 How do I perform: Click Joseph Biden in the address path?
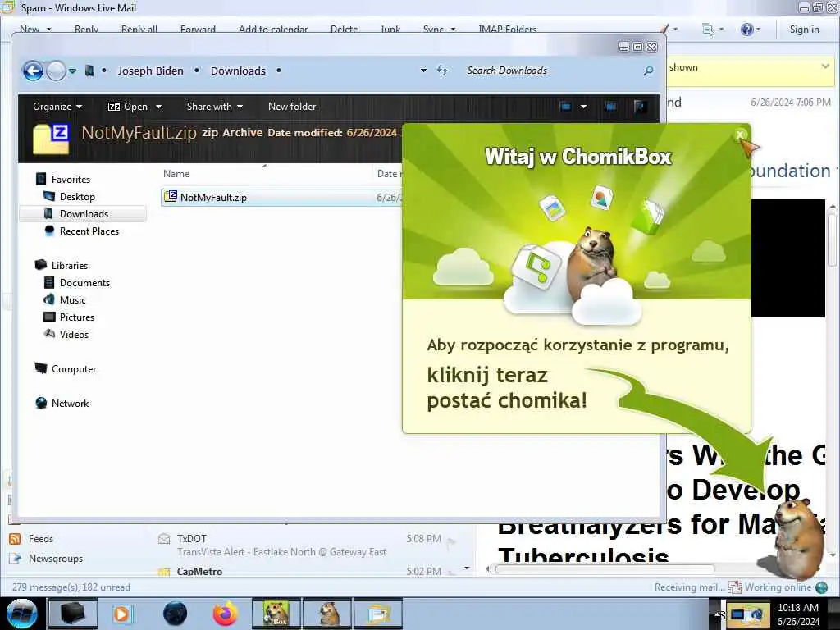coord(151,71)
